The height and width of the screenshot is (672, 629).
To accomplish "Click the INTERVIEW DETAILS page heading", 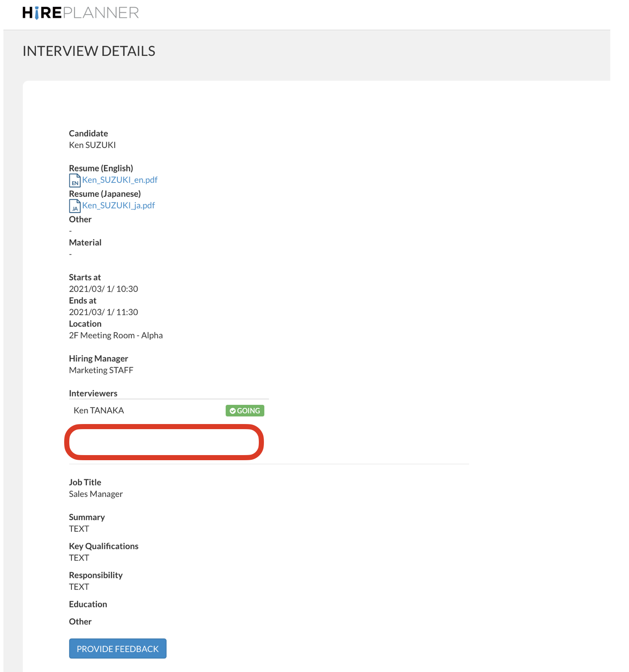I will click(89, 51).
